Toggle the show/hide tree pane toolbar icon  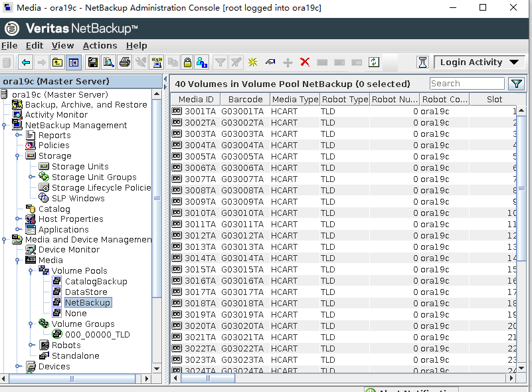pos(74,62)
